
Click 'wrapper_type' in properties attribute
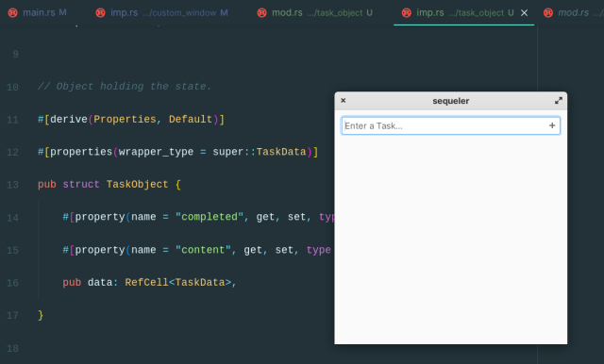156,152
